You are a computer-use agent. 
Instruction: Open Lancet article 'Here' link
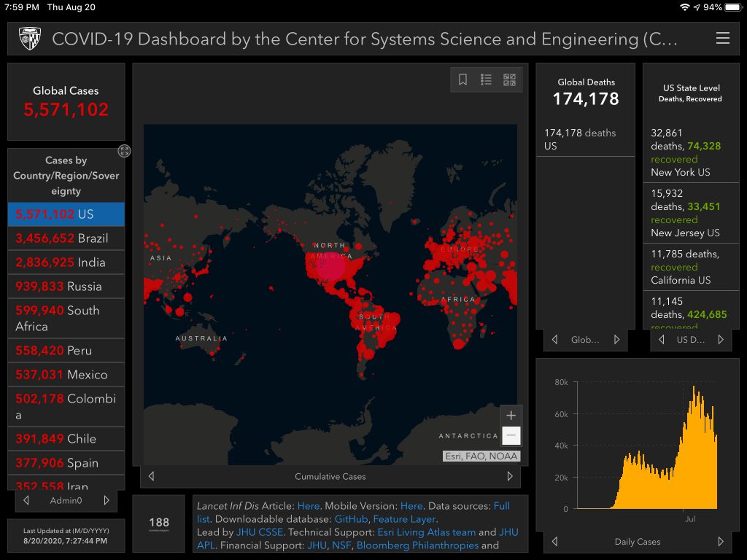point(309,506)
